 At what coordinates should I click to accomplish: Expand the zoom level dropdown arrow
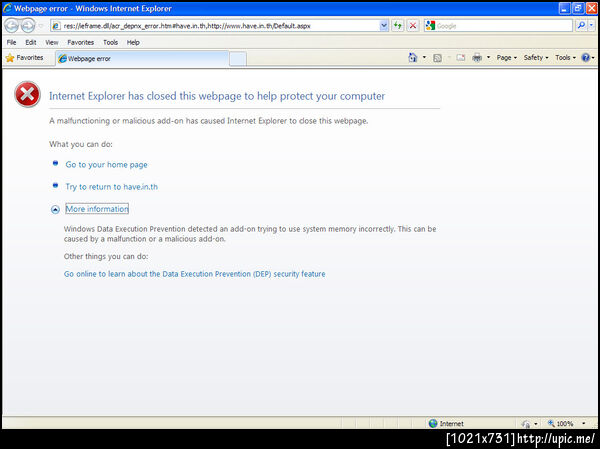pos(584,423)
